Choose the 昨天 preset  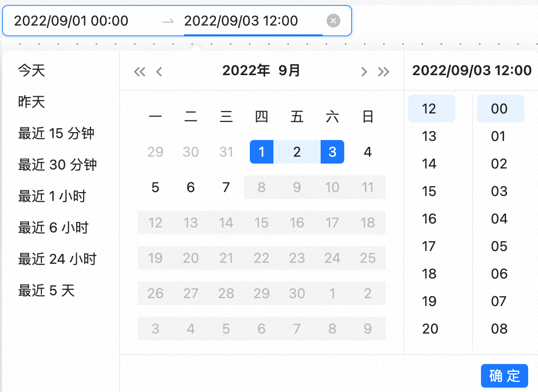[31, 102]
